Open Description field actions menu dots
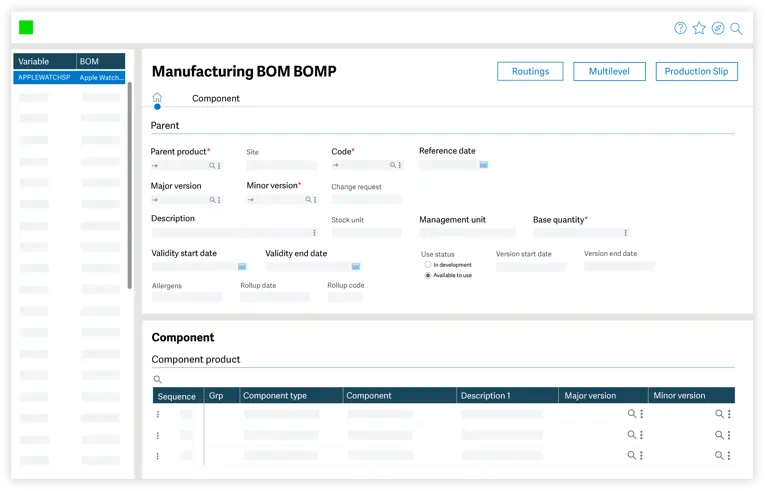Viewport: 765px width, 491px height. coord(314,233)
